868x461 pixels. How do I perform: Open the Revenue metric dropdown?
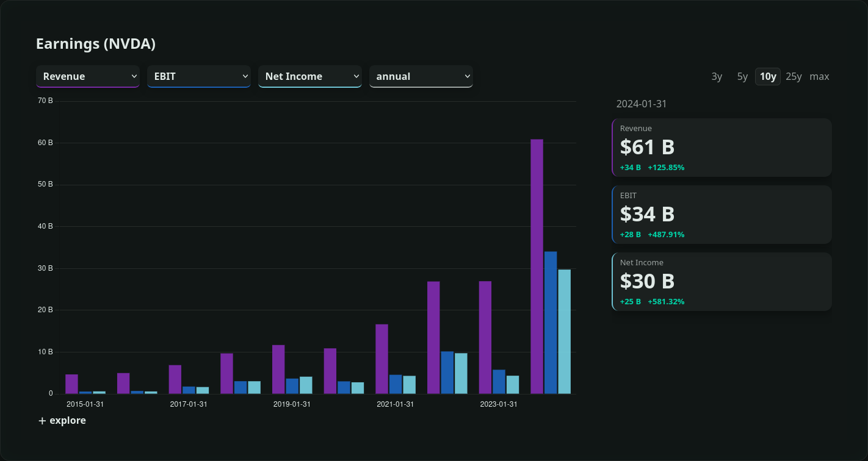(88, 76)
